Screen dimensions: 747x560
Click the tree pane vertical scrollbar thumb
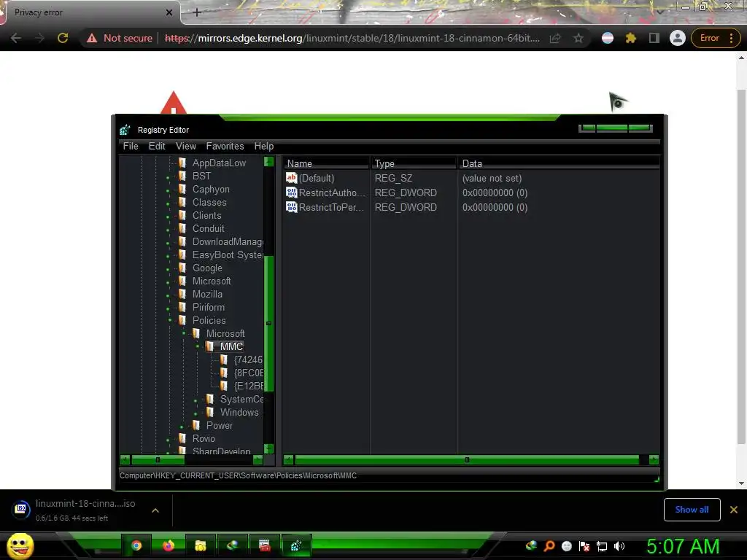click(x=268, y=323)
